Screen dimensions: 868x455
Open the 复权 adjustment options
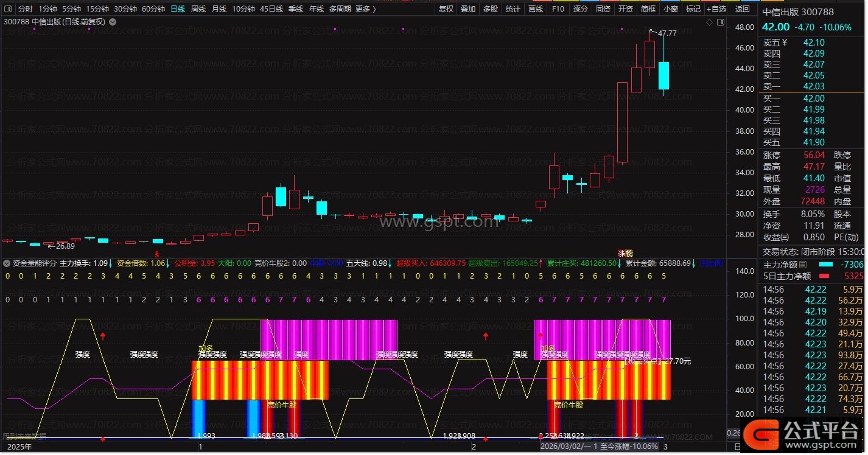[446, 9]
